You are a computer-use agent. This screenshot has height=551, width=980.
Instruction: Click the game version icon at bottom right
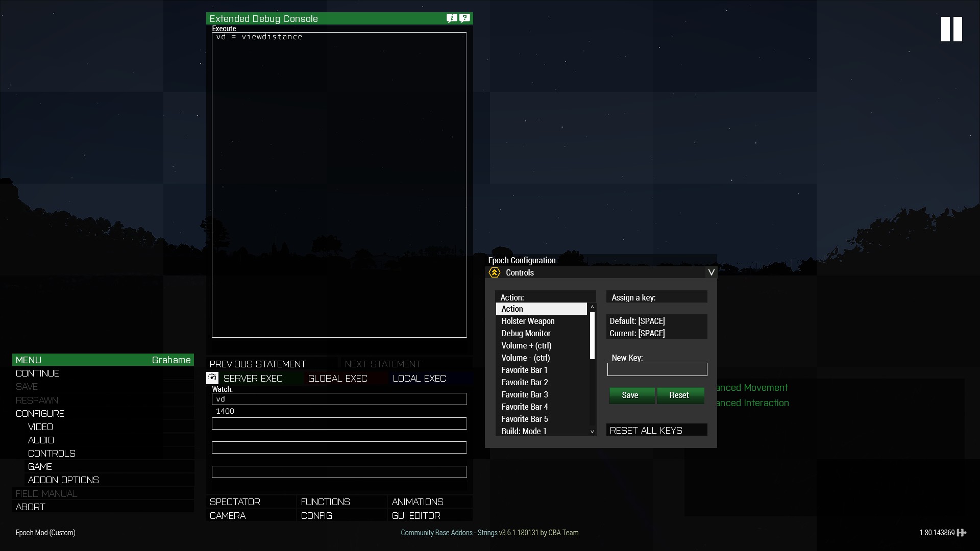tap(962, 533)
